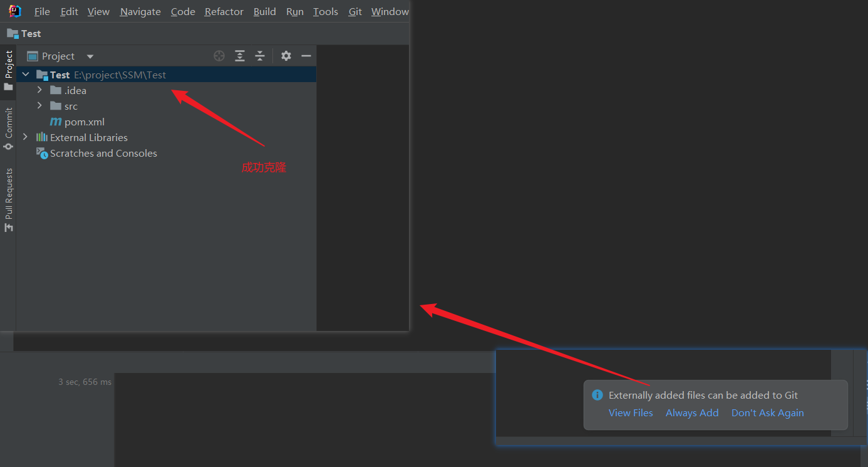Open the Refactor menu
Viewport: 868px width, 467px height.
pos(224,12)
